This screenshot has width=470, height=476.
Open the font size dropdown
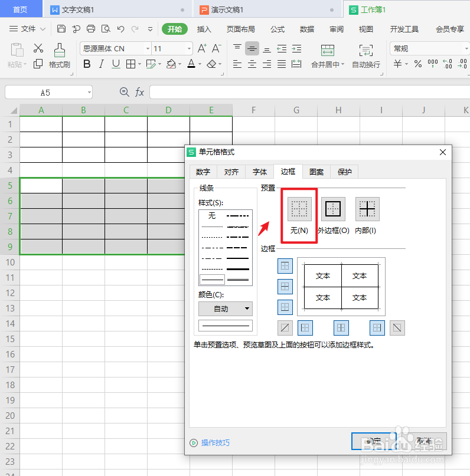(189, 48)
